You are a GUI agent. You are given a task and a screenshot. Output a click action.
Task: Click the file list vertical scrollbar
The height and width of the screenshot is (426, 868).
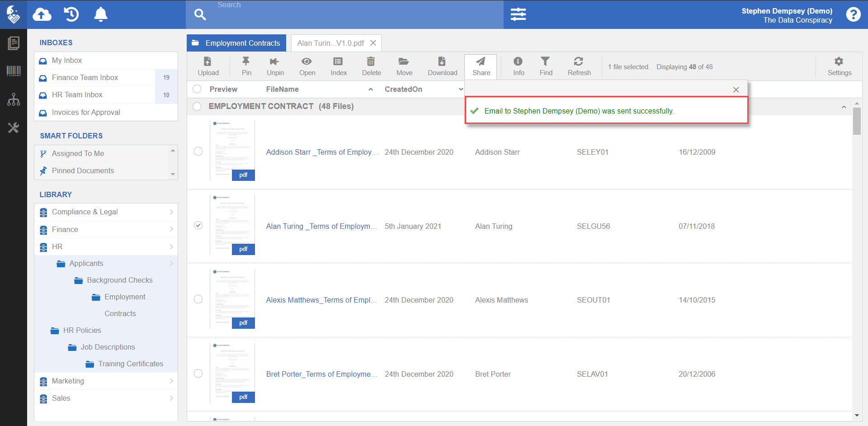[857, 122]
